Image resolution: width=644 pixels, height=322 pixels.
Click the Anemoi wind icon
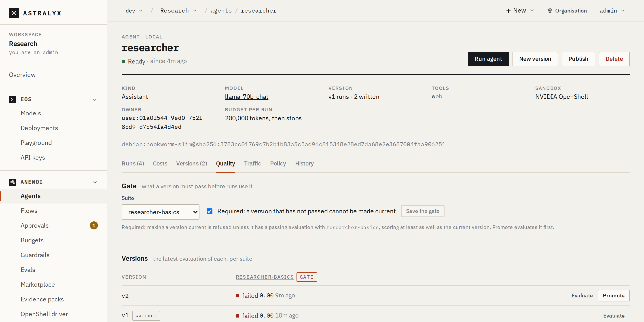click(x=13, y=182)
